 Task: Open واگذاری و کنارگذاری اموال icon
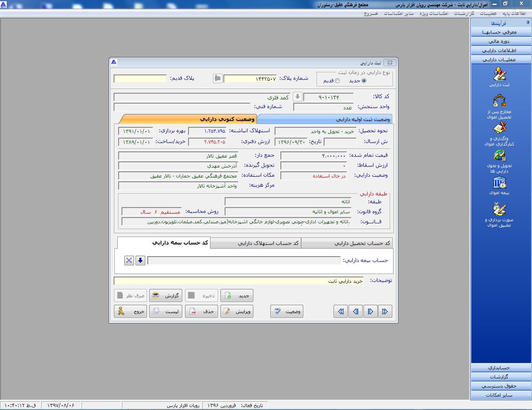499,133
